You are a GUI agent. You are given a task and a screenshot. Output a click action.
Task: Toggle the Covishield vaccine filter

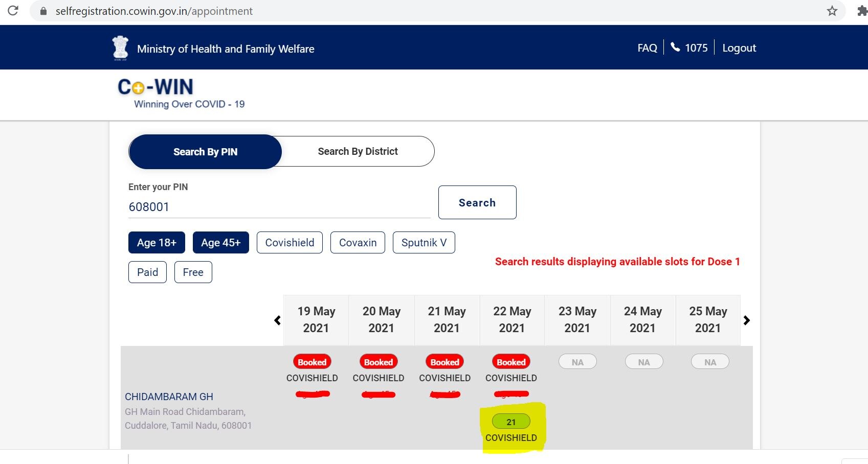point(290,242)
